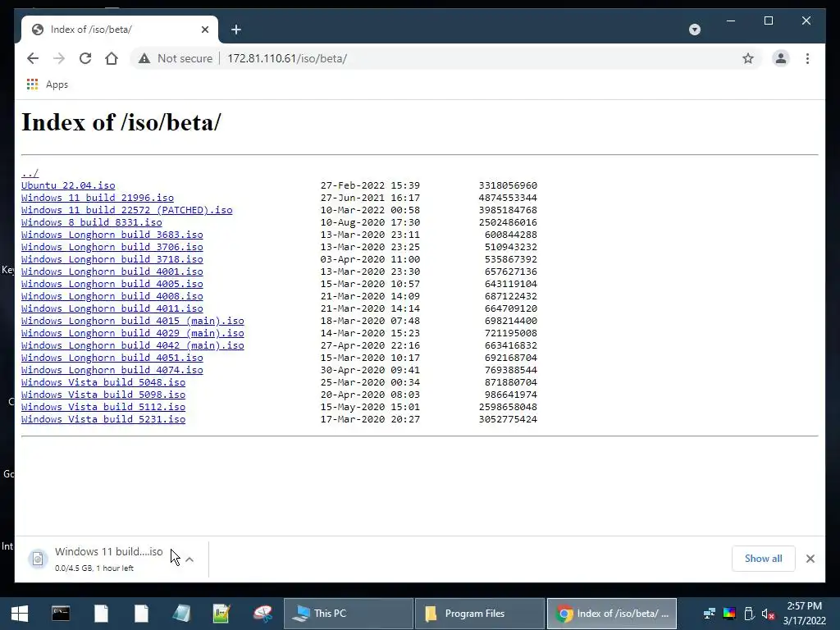Open the parent directory ../ link
This screenshot has height=630, width=840.
tap(30, 173)
